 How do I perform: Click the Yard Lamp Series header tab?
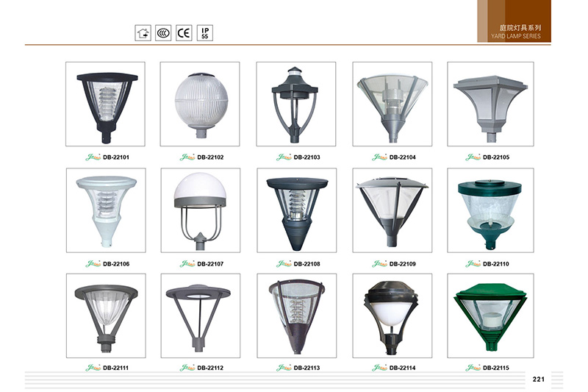point(514,21)
